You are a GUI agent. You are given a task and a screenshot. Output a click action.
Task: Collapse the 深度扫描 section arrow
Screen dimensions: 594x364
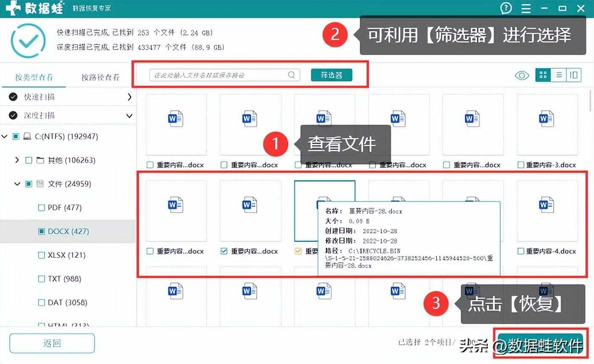click(x=129, y=115)
